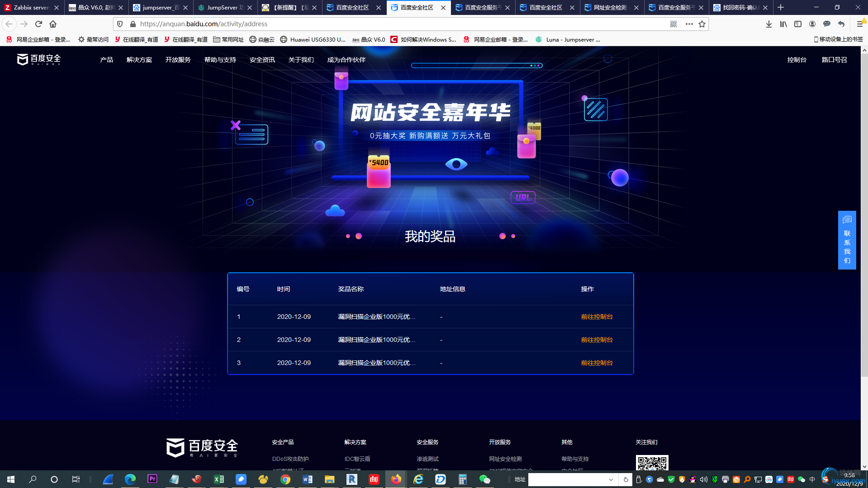This screenshot has height=488, width=868.
Task: Open the 关于我们 menu
Action: click(301, 60)
